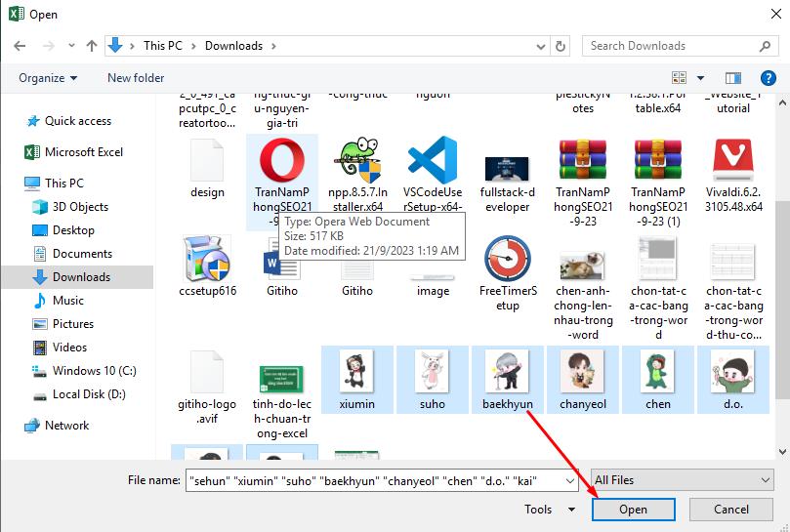Select the d.o. image
This screenshot has width=790, height=532.
(x=733, y=380)
